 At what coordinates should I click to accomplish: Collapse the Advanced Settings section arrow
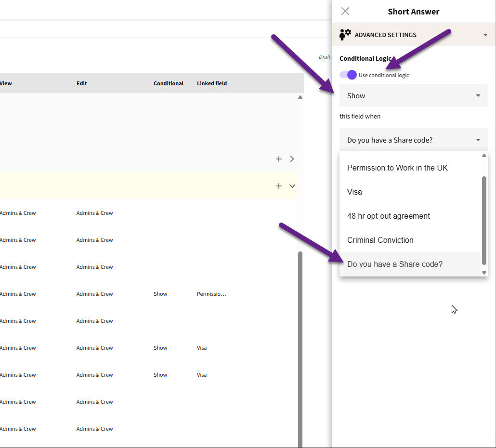pos(485,35)
